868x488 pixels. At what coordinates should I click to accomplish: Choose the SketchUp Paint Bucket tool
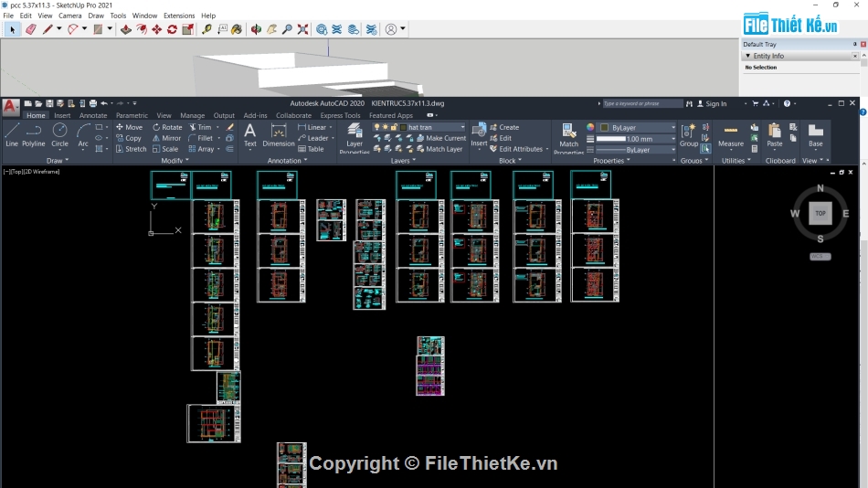[x=237, y=29]
